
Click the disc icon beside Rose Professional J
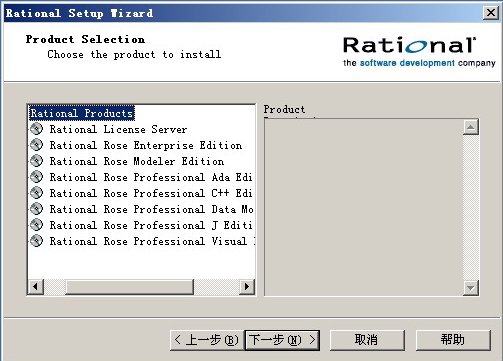tap(37, 225)
